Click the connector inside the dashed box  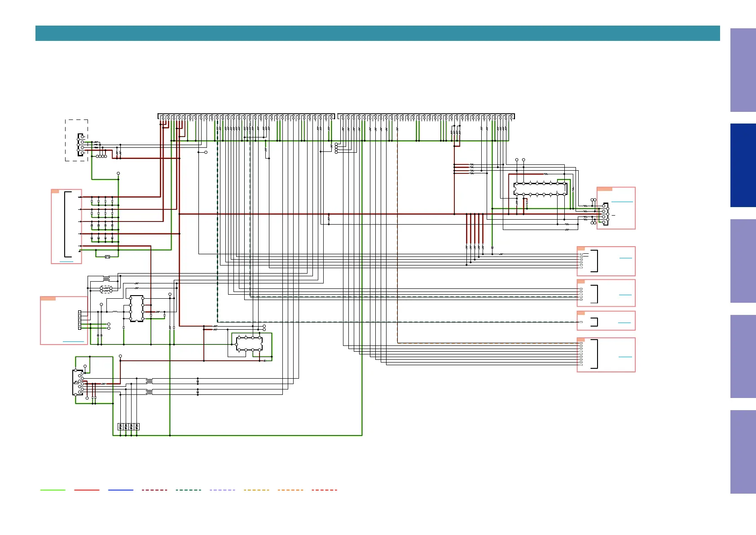[x=82, y=144]
